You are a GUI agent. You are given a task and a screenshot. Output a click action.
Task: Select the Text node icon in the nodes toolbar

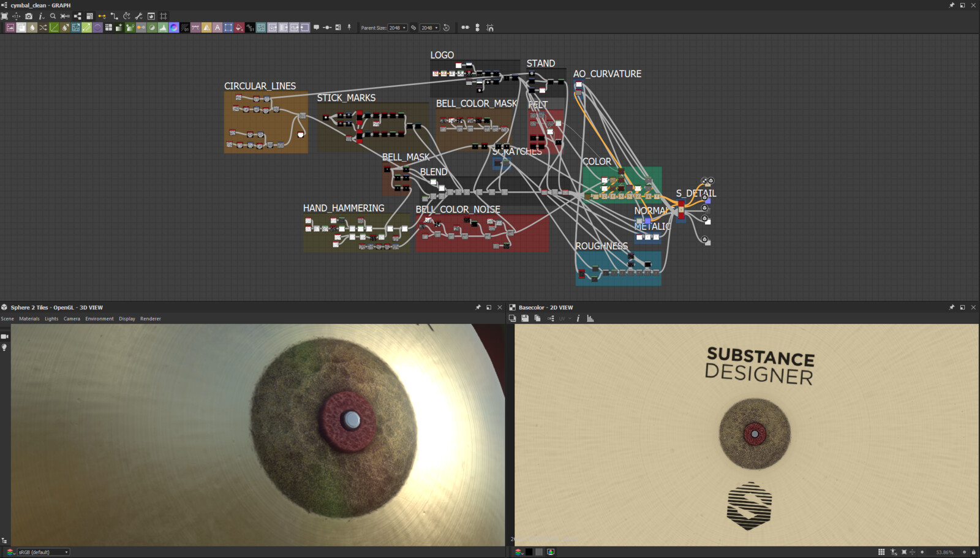(x=217, y=28)
